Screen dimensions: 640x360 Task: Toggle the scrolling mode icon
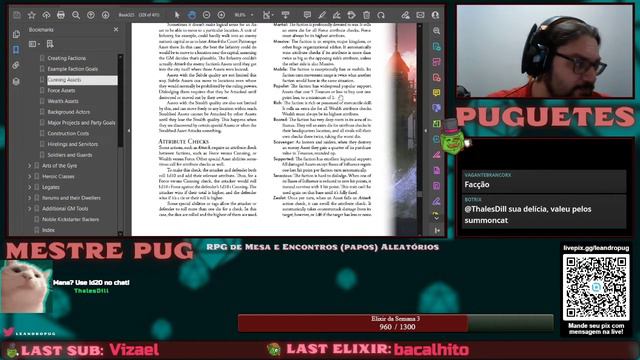coord(285,15)
